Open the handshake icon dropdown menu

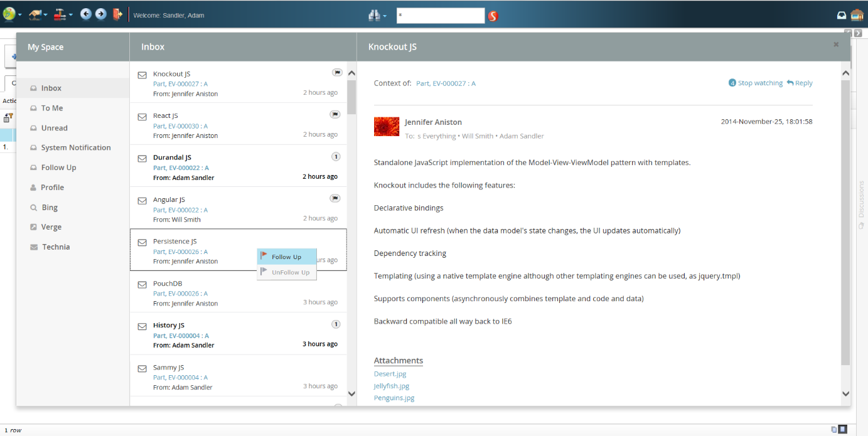(38, 15)
